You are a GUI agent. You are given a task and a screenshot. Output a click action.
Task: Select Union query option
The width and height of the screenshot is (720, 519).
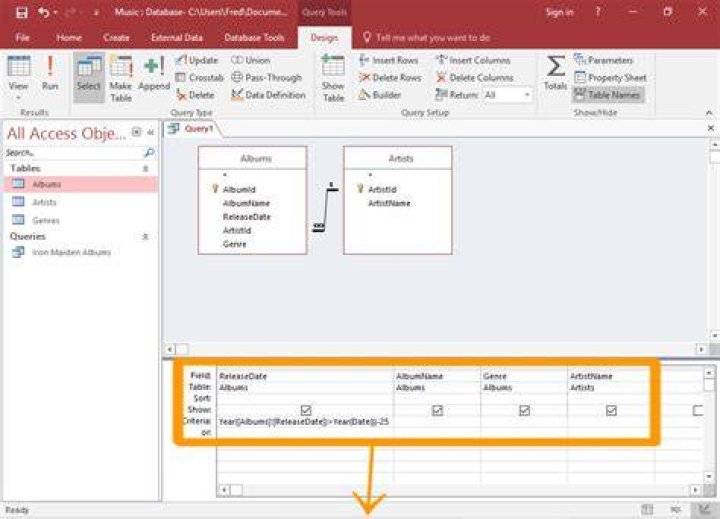(x=250, y=60)
